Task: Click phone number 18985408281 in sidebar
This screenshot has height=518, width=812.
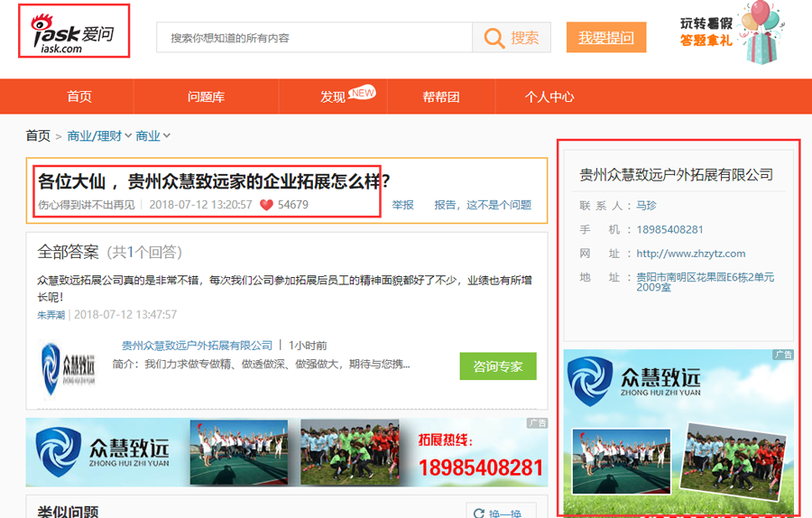Action: point(669,229)
